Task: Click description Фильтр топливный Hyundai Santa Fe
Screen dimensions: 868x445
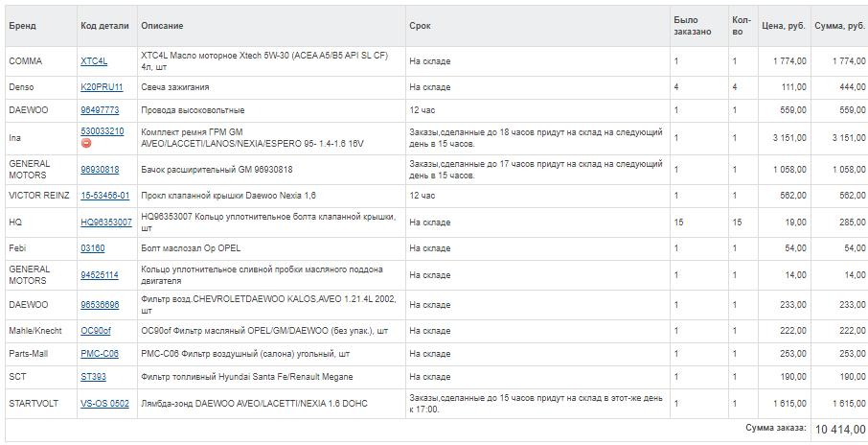Action: [247, 377]
